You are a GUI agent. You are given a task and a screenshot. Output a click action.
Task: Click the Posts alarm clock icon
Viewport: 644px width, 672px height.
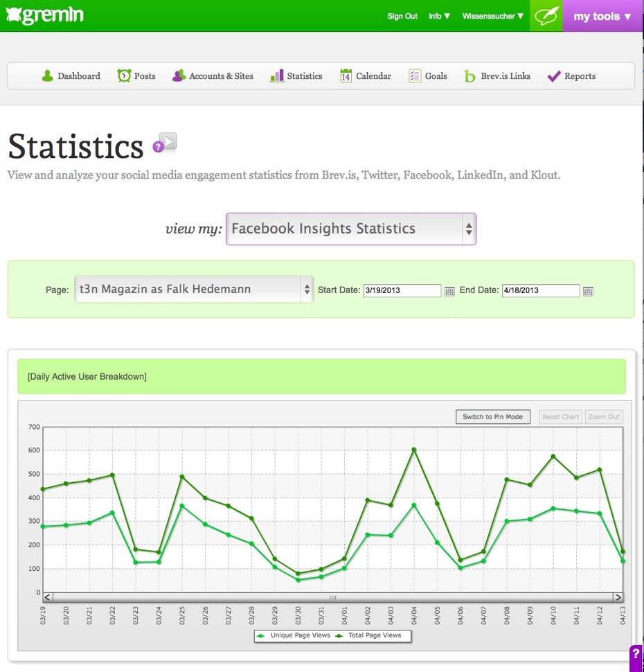124,76
